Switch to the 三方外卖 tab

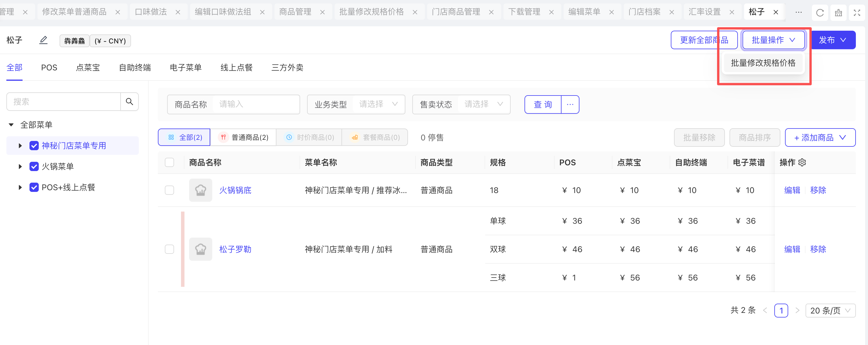coord(287,67)
